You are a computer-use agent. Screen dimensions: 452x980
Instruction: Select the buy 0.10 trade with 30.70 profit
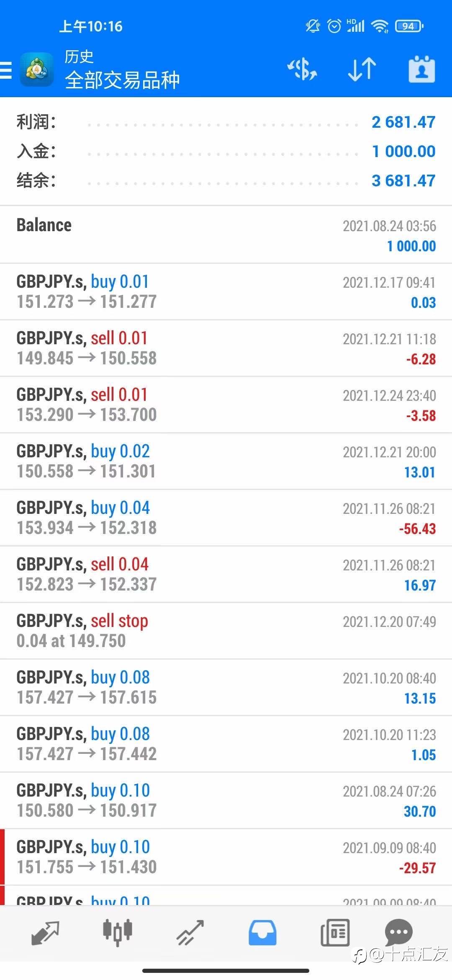[x=226, y=800]
